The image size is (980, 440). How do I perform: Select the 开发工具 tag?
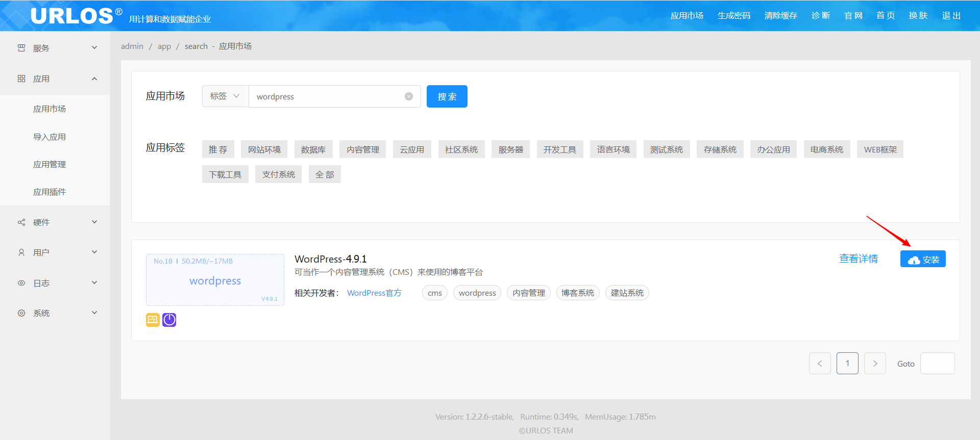point(560,149)
